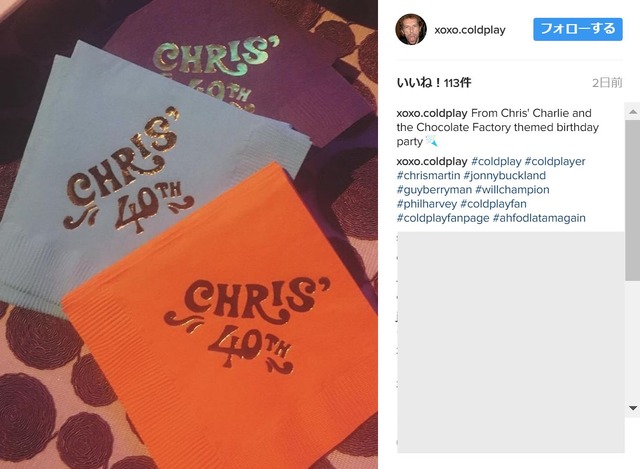Select the #coldplayfanpage hashtag
The width and height of the screenshot is (640, 469).
(x=443, y=218)
